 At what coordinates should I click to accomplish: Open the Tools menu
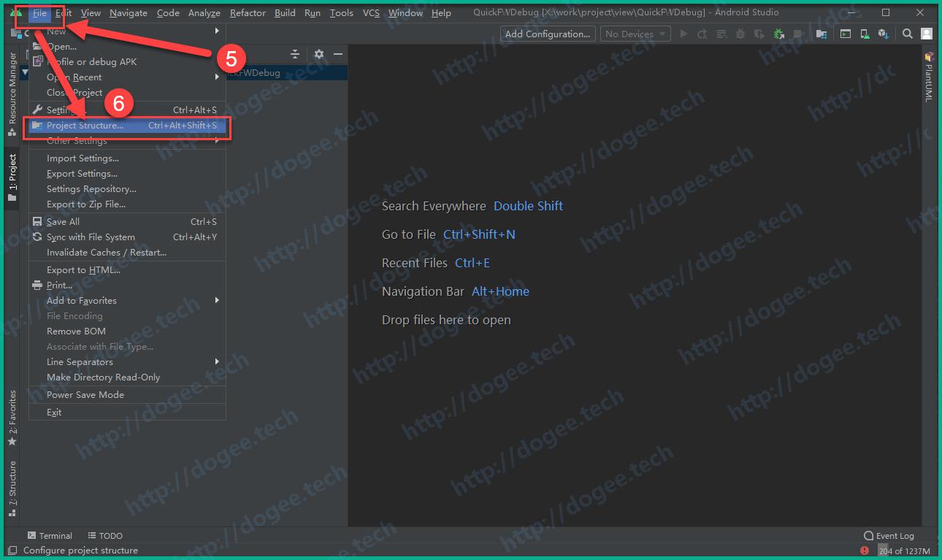[x=341, y=12]
